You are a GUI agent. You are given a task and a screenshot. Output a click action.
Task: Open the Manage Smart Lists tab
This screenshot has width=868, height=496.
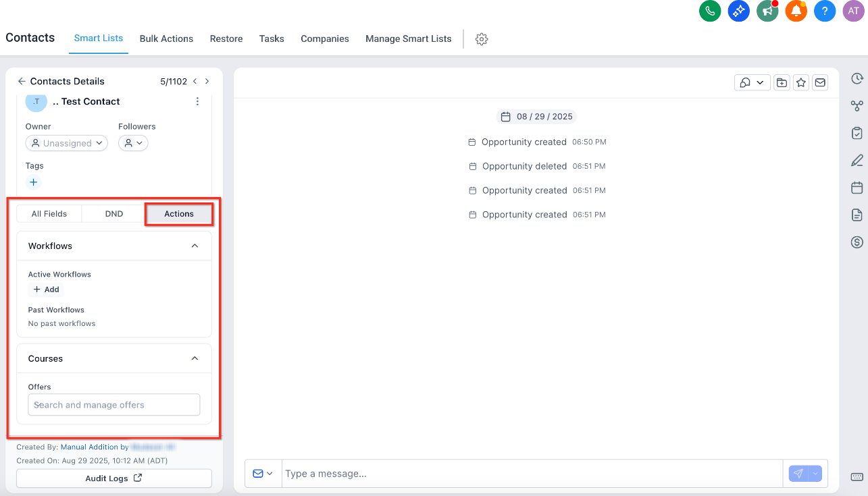tap(409, 38)
